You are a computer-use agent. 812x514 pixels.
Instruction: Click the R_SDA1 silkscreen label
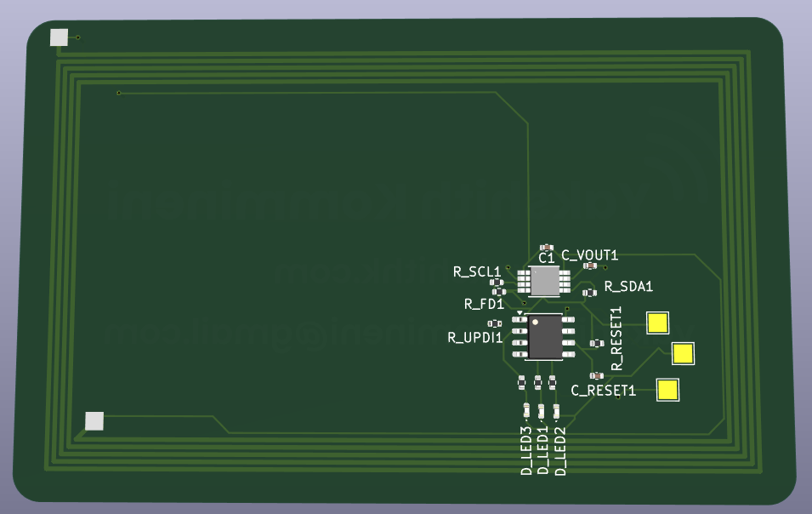tap(628, 287)
